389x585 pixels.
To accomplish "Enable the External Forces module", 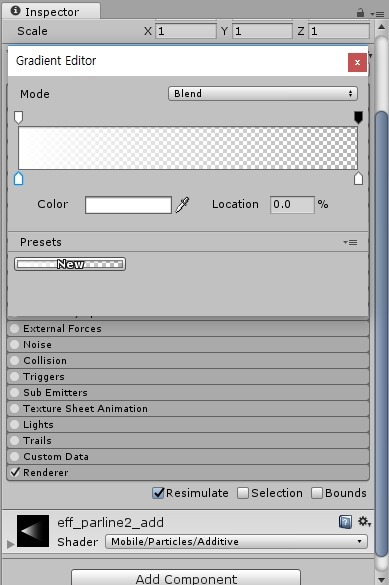I will click(x=15, y=329).
